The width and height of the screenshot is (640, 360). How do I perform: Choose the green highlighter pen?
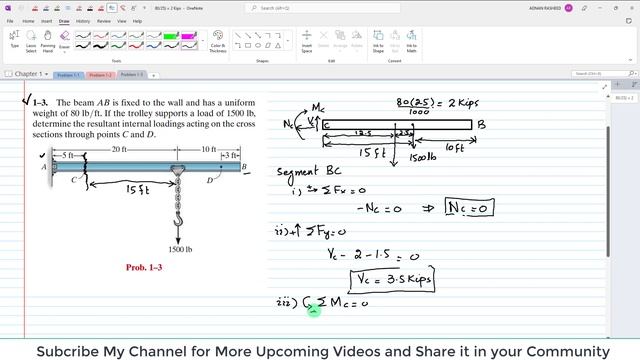point(171,36)
